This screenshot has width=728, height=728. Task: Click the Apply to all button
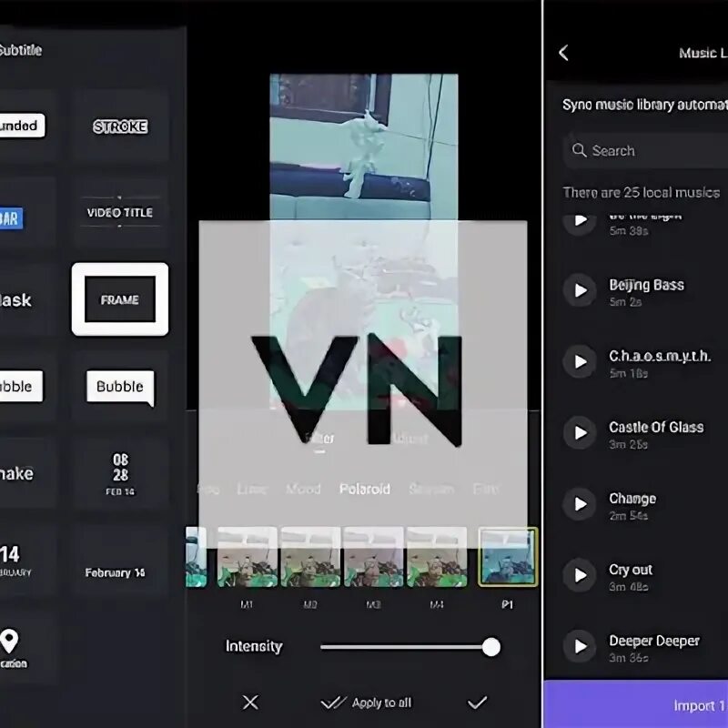[x=367, y=703]
